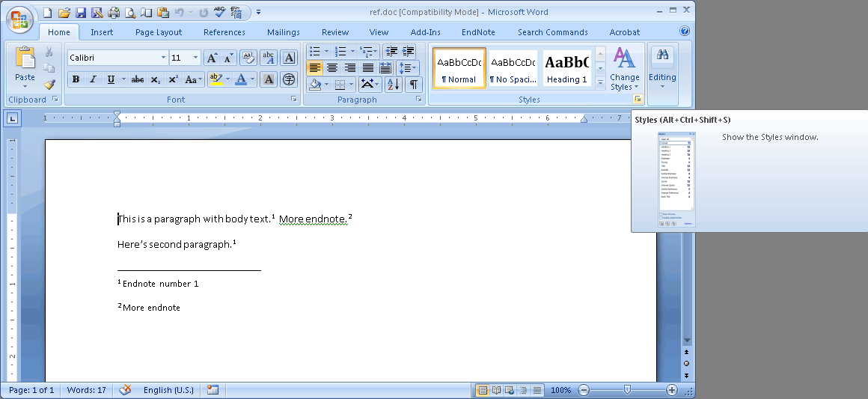This screenshot has width=868, height=399.
Task: Align text to the right
Action: click(x=350, y=68)
